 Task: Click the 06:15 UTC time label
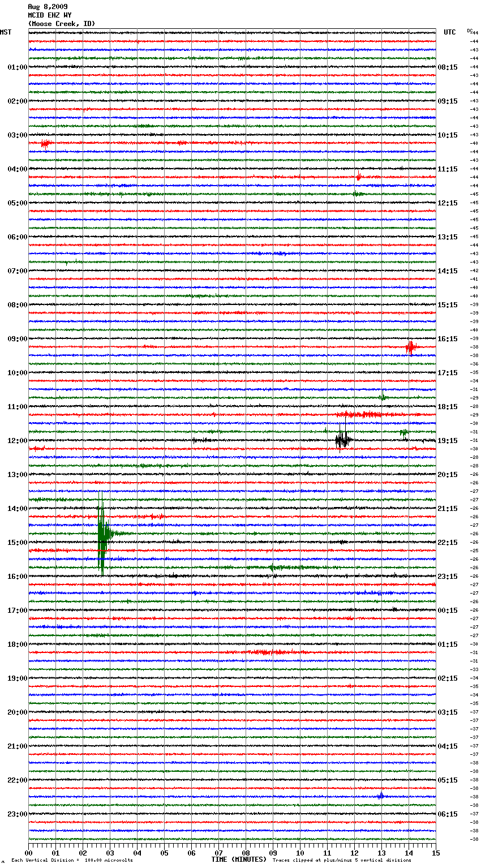448,814
